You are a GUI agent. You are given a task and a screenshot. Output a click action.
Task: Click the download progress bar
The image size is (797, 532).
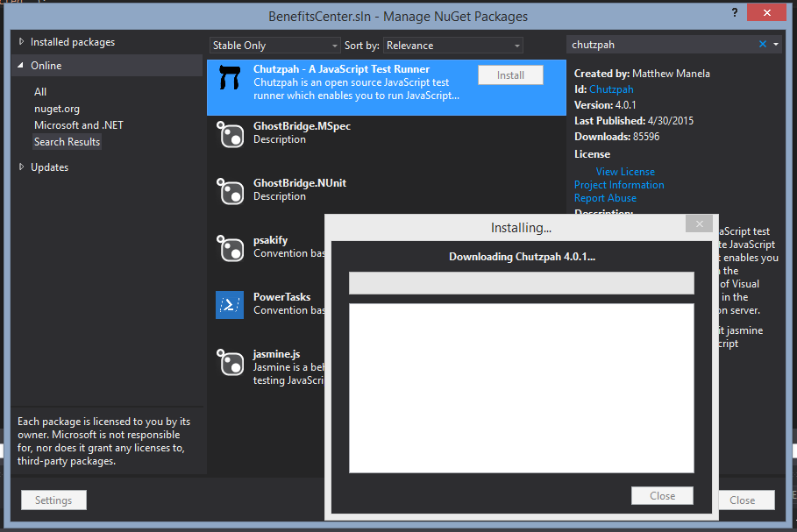521,283
